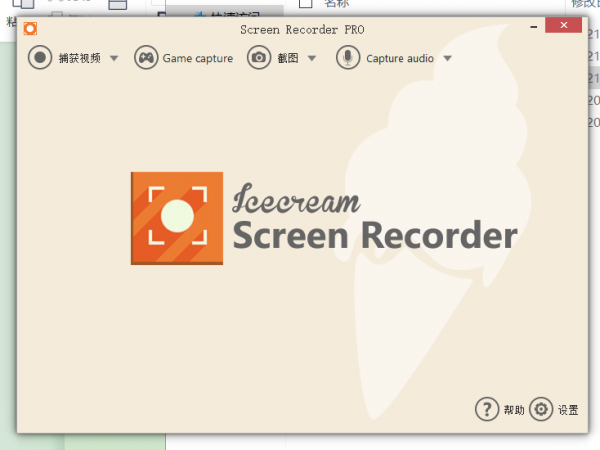Image resolution: width=600 pixels, height=450 pixels.
Task: Open settings via the gear icon
Action: tap(541, 409)
